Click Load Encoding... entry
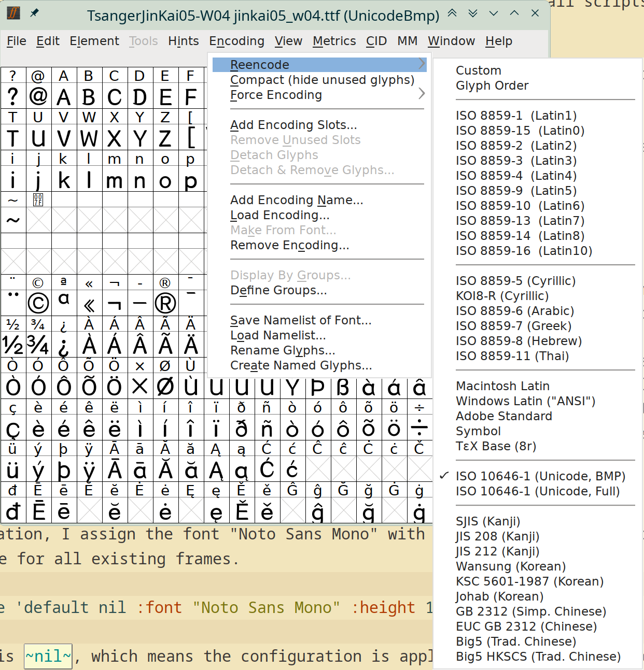This screenshot has height=670, width=644. 279,215
